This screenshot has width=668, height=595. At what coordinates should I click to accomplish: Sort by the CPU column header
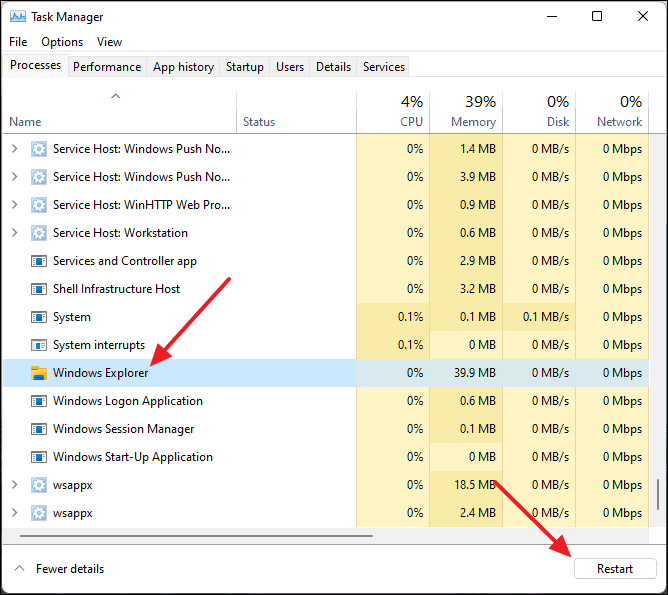[x=393, y=112]
